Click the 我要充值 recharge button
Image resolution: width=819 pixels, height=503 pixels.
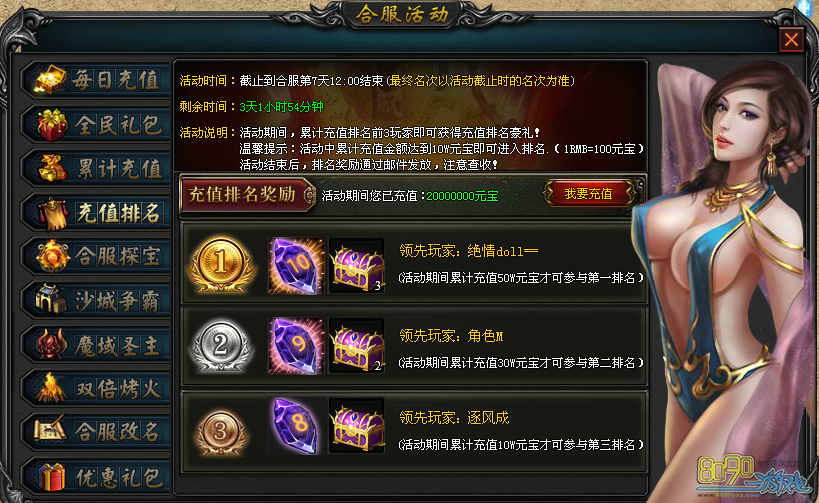[x=589, y=194]
